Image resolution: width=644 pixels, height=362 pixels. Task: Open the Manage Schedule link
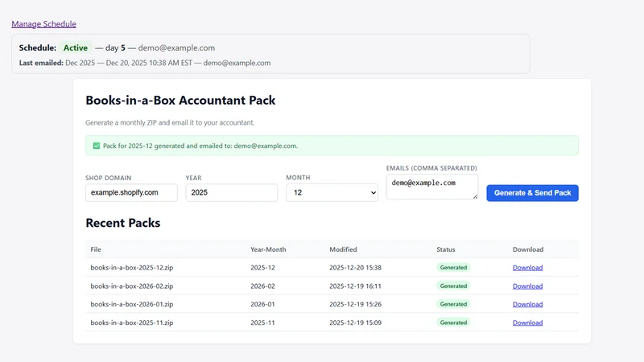pos(43,24)
